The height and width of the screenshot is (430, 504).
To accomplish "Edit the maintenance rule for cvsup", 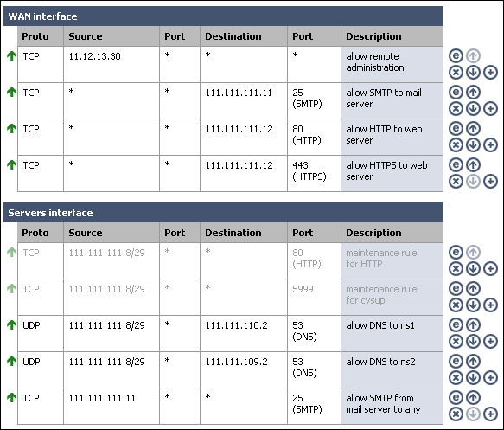I will 456,288.
